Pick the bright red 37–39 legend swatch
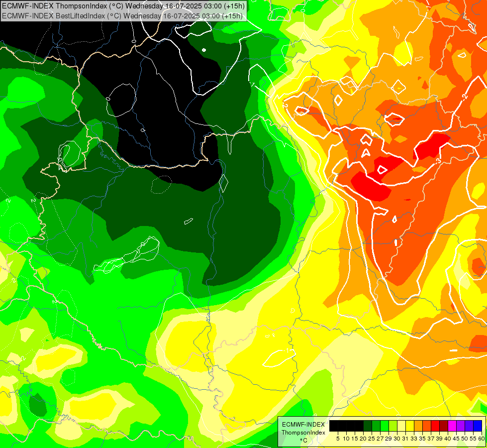487x448 pixels. pos(435,426)
